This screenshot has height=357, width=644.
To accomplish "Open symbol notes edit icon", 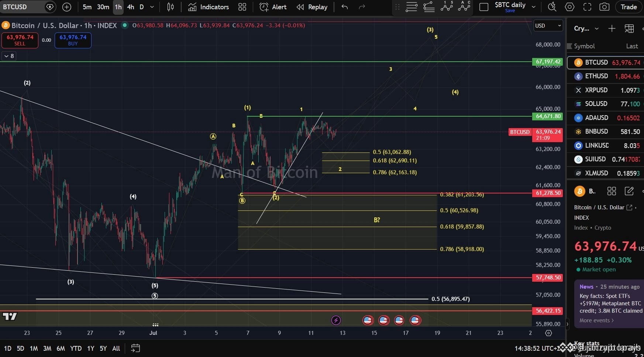I will coord(629,191).
